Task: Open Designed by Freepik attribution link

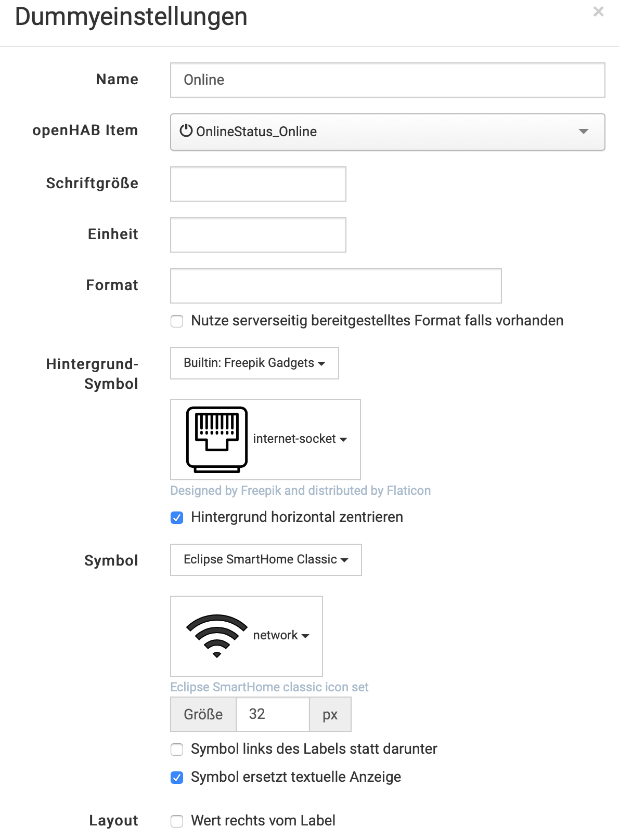Action: tap(300, 491)
